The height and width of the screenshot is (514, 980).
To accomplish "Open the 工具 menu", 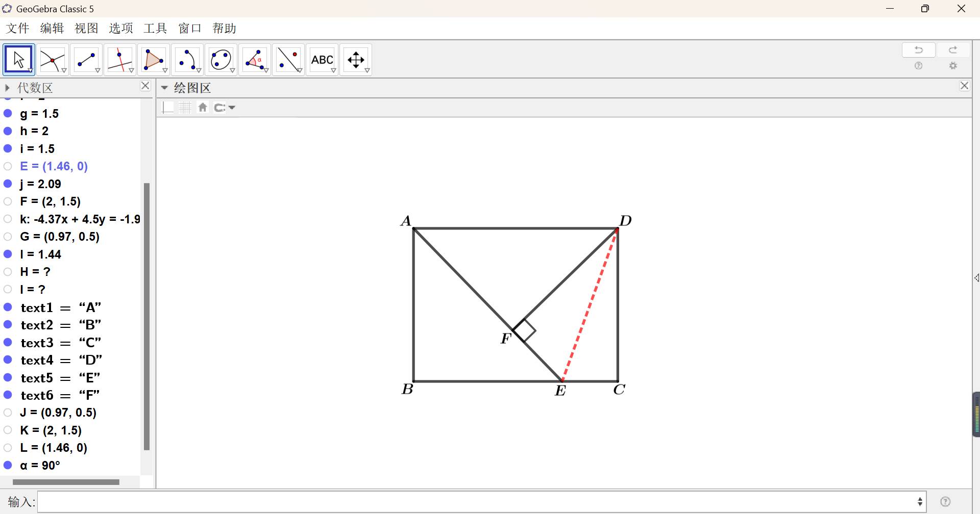I will click(x=155, y=29).
